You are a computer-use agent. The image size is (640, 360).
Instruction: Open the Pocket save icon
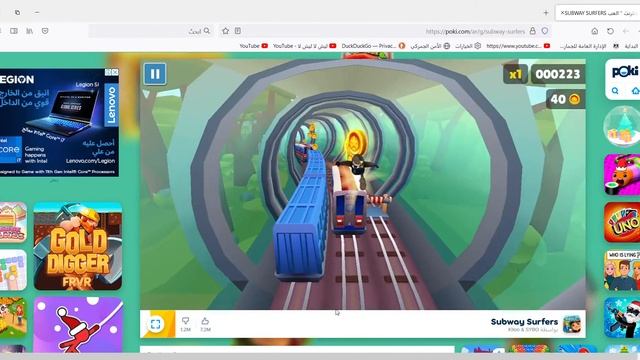(x=45, y=31)
